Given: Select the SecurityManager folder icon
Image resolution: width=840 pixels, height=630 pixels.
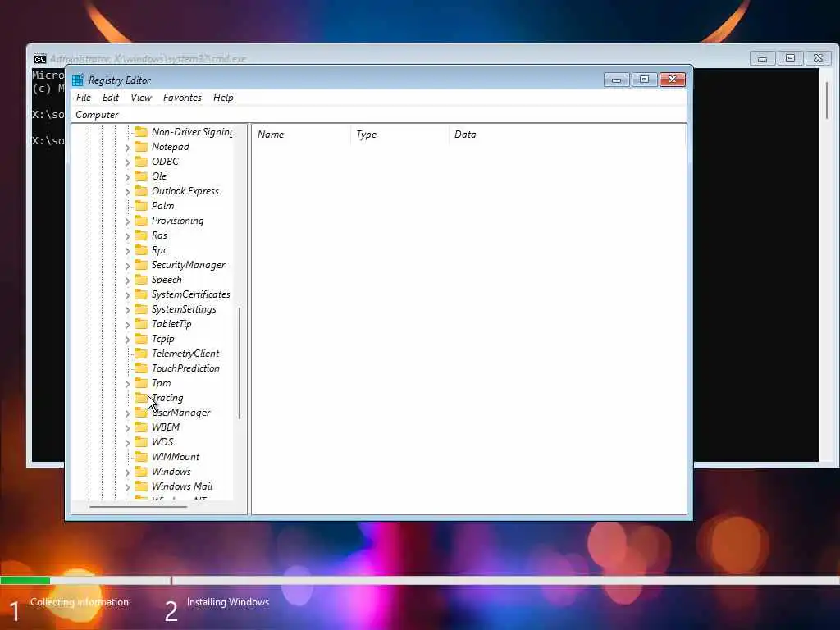Looking at the screenshot, I should tap(141, 265).
